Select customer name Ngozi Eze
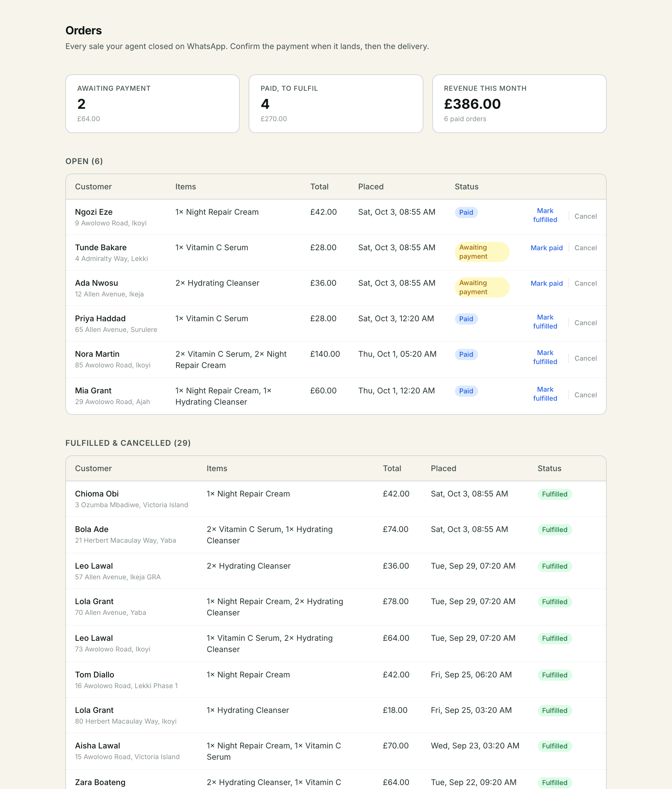 pos(94,212)
